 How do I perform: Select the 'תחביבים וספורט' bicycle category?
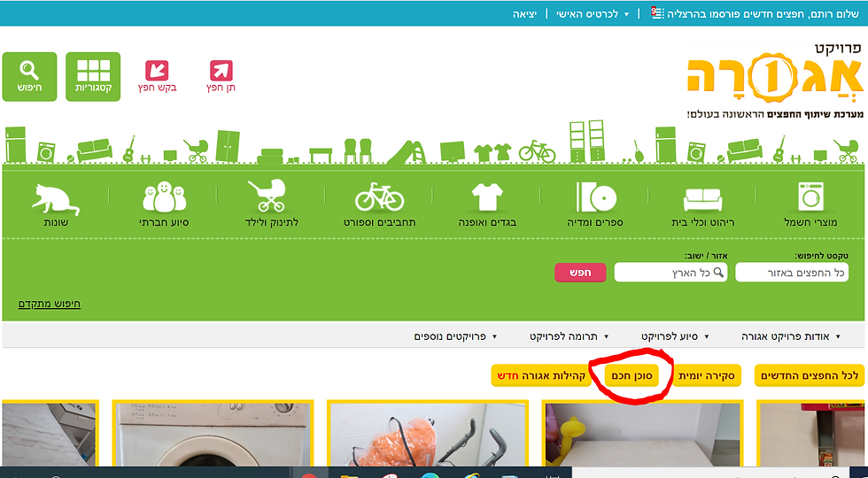379,204
